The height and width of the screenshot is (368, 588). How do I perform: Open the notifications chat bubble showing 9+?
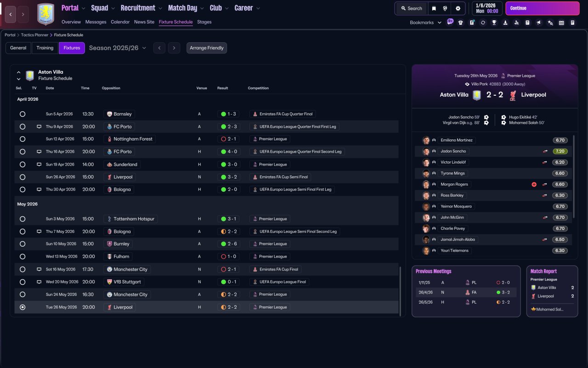[x=450, y=22]
